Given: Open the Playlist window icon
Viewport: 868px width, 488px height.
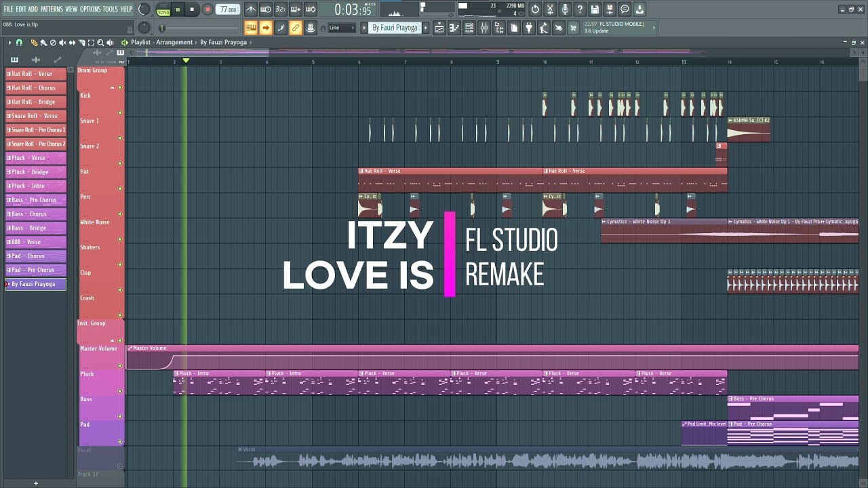Looking at the screenshot, I should [x=439, y=28].
